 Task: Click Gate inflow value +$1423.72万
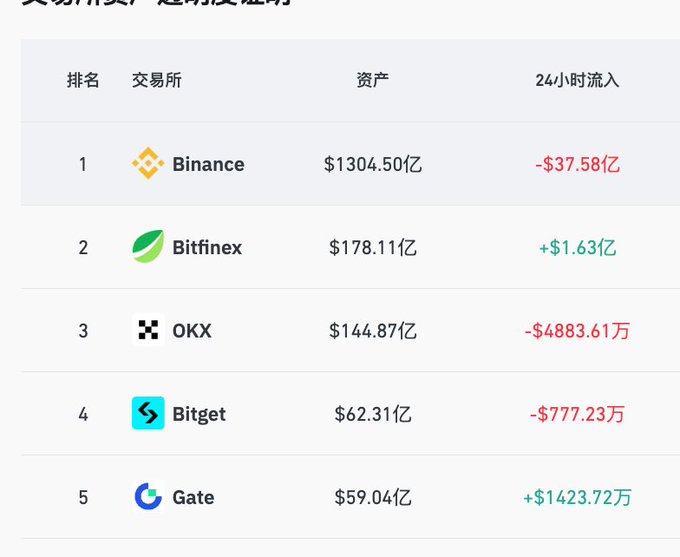(577, 497)
